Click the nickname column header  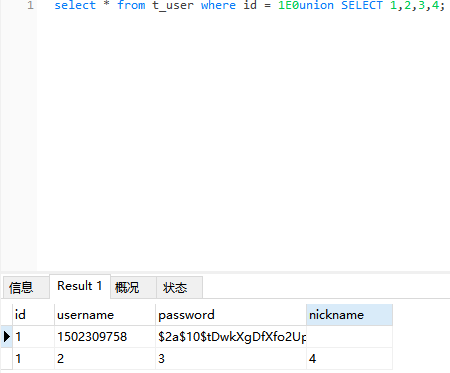(x=349, y=315)
